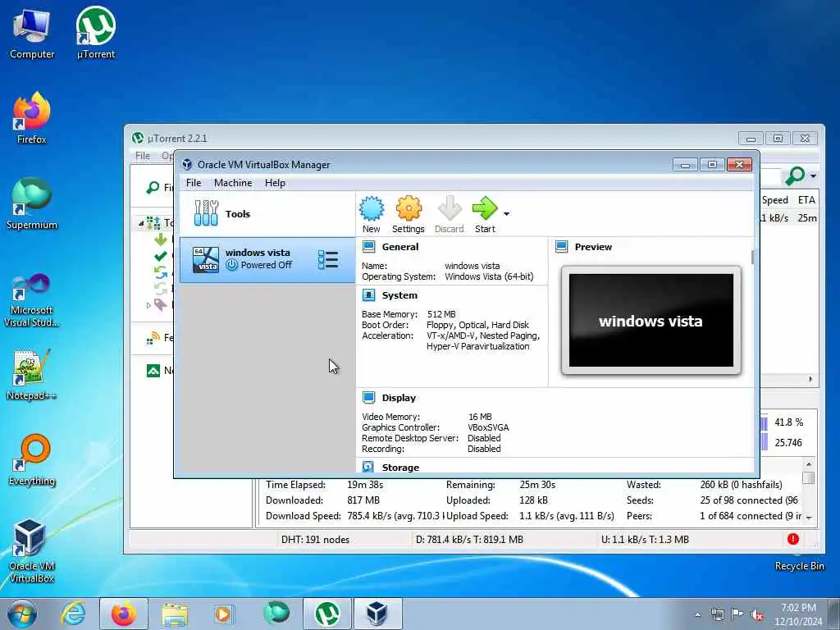840x630 pixels.
Task: Open the General section title link
Action: click(x=400, y=247)
